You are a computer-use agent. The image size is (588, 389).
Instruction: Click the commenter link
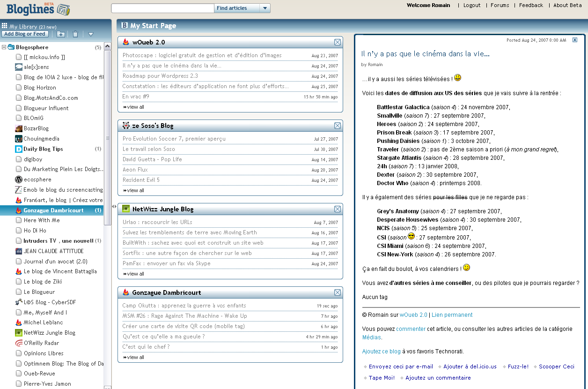411,329
